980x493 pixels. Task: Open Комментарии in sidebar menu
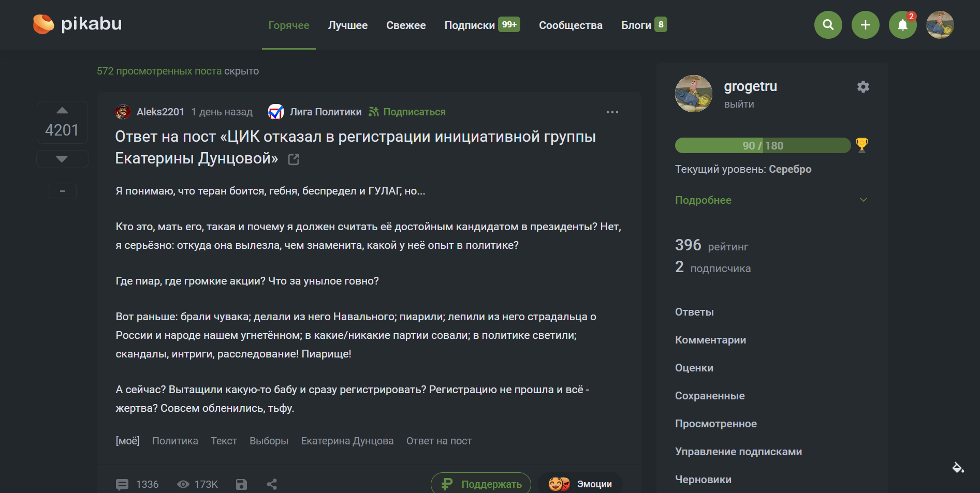tap(710, 340)
